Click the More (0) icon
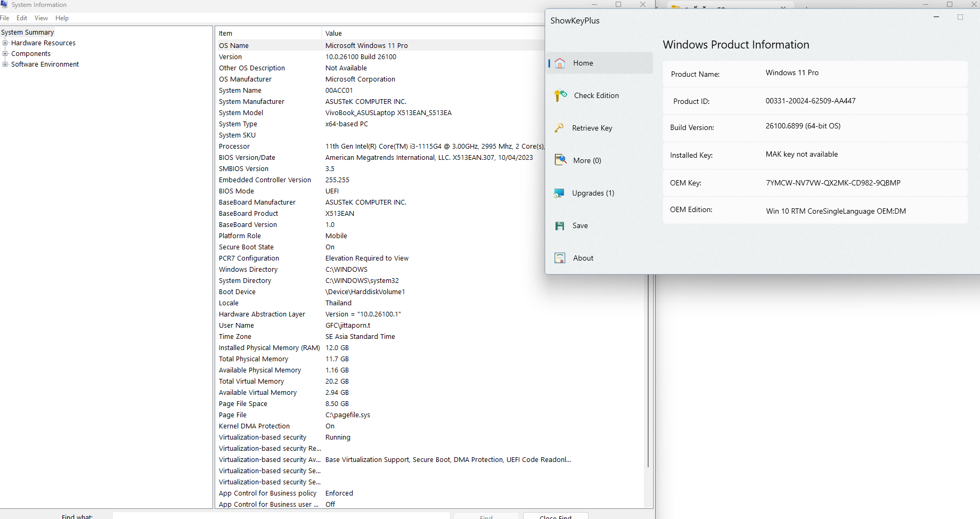Viewport: 980px width, 519px height. click(x=560, y=160)
